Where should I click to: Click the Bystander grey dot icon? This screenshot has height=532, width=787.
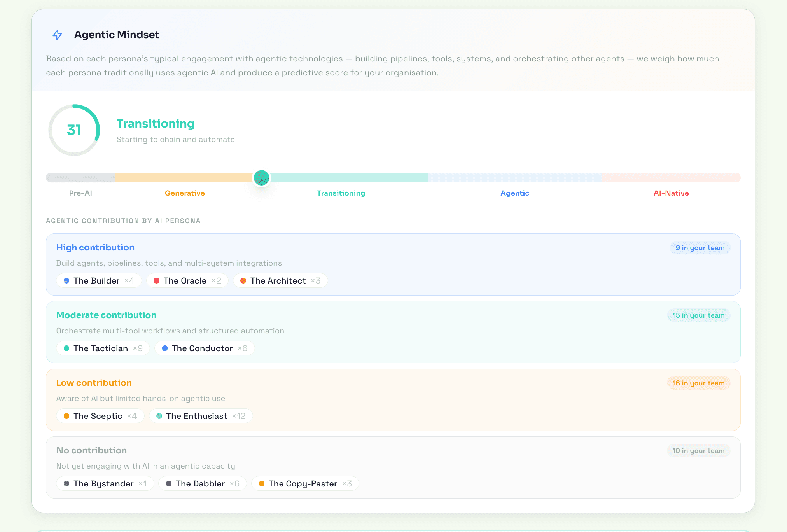[66, 484]
